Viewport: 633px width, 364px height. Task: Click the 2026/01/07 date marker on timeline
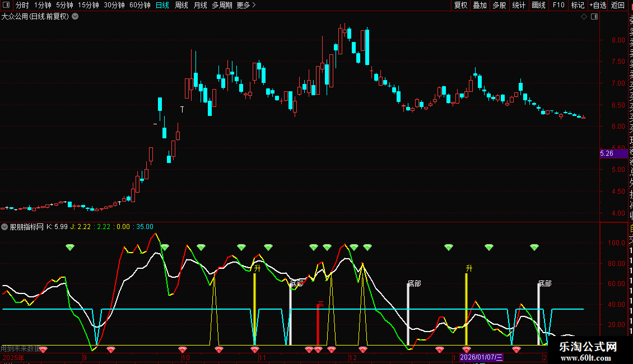482,357
